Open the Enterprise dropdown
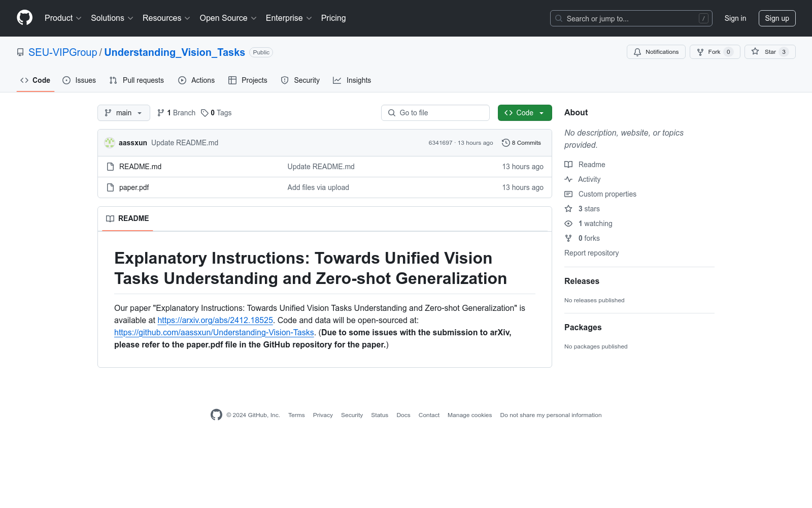 (x=289, y=18)
